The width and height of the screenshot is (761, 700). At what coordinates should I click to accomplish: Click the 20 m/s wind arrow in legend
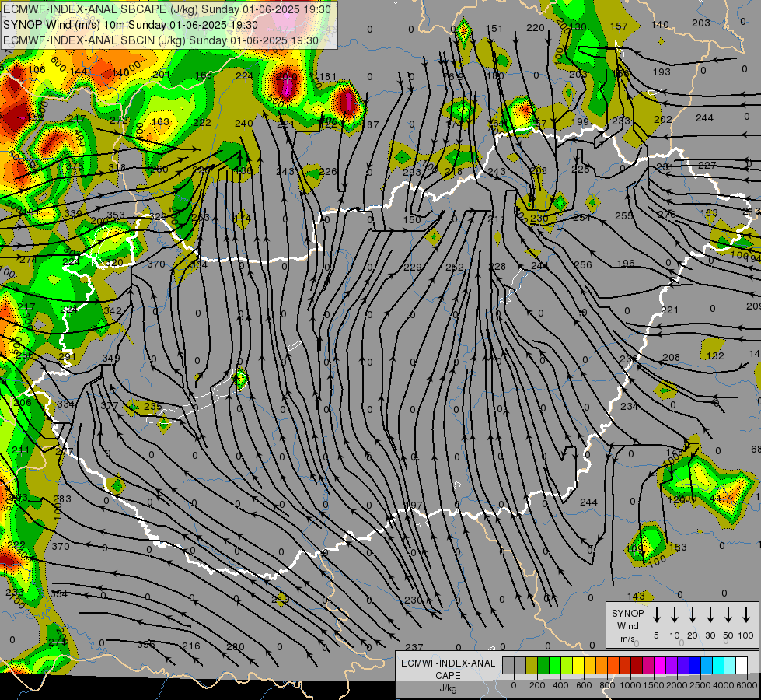pos(692,615)
